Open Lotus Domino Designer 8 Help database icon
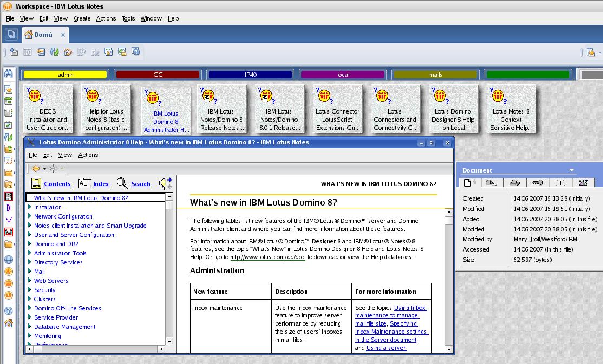Screen dimensions: 603x364 (x=453, y=109)
